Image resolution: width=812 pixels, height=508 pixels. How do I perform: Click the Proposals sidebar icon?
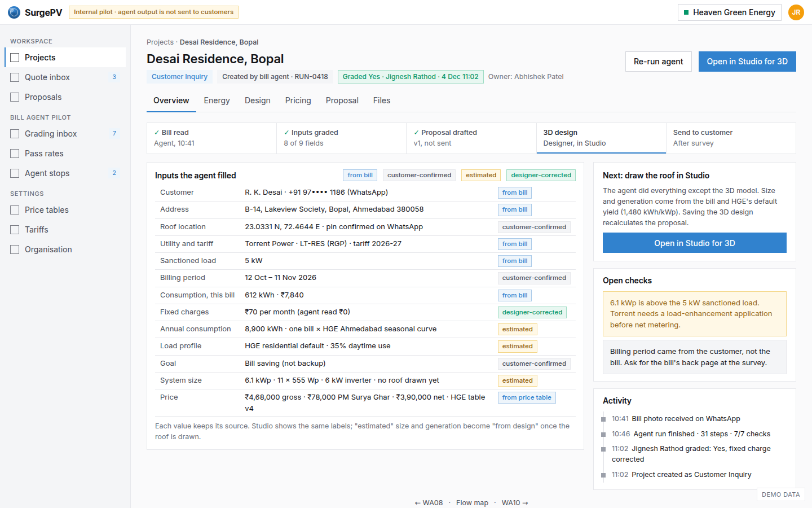[15, 97]
